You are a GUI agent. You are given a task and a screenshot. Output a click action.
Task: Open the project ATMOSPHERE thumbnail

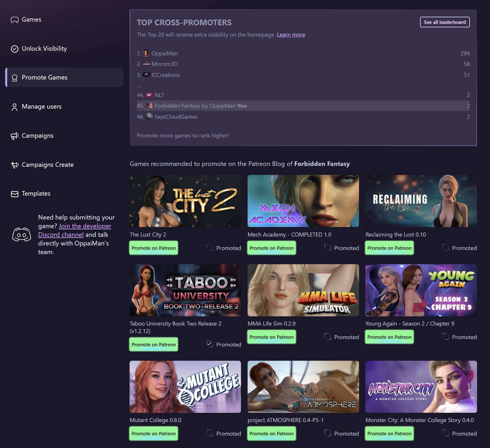click(303, 387)
